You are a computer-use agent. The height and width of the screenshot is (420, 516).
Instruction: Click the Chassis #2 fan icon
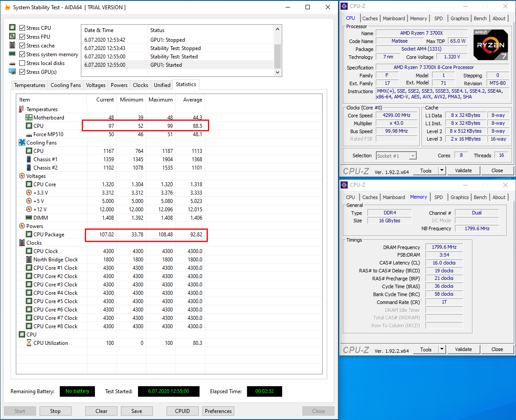29,167
